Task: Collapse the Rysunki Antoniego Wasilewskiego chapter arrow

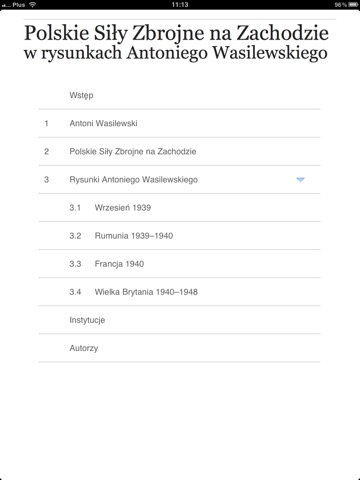Action: (300, 180)
